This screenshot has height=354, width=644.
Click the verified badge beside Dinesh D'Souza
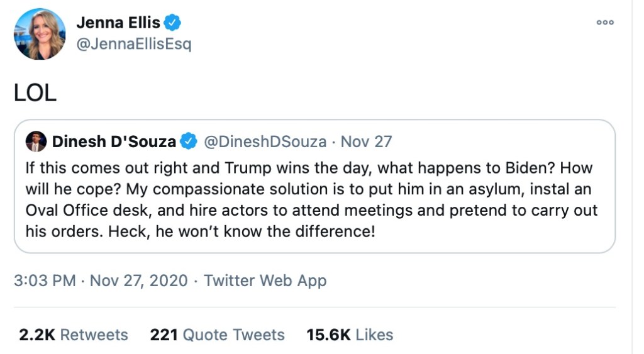pyautogui.click(x=189, y=141)
